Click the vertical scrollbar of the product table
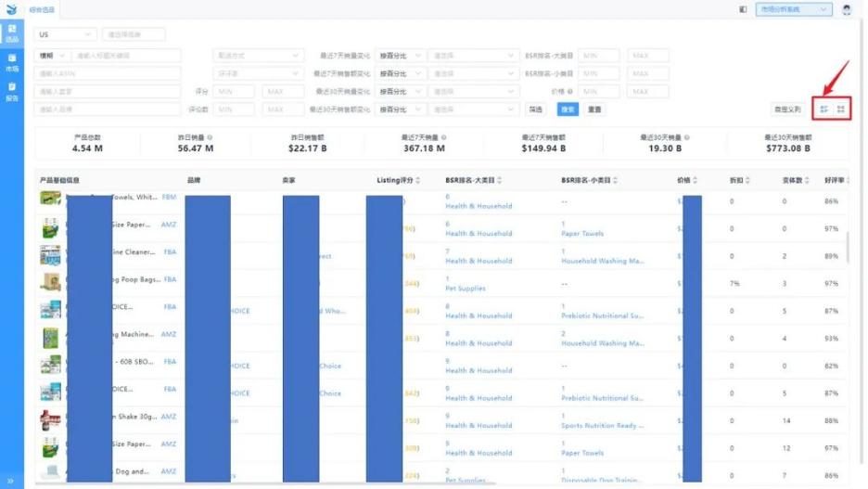Screen dimensions: 868x489 [x=847, y=247]
